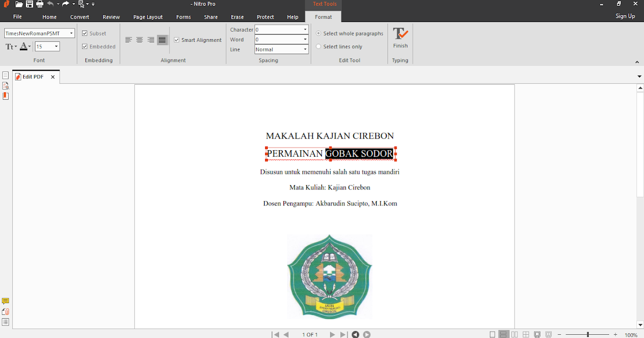Go forward to next view
The width and height of the screenshot is (644, 338).
(x=367, y=334)
